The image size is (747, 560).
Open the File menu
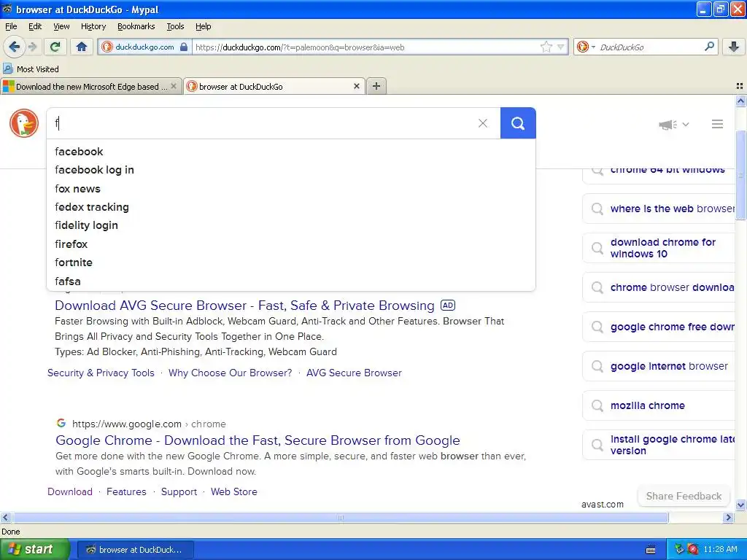point(11,26)
